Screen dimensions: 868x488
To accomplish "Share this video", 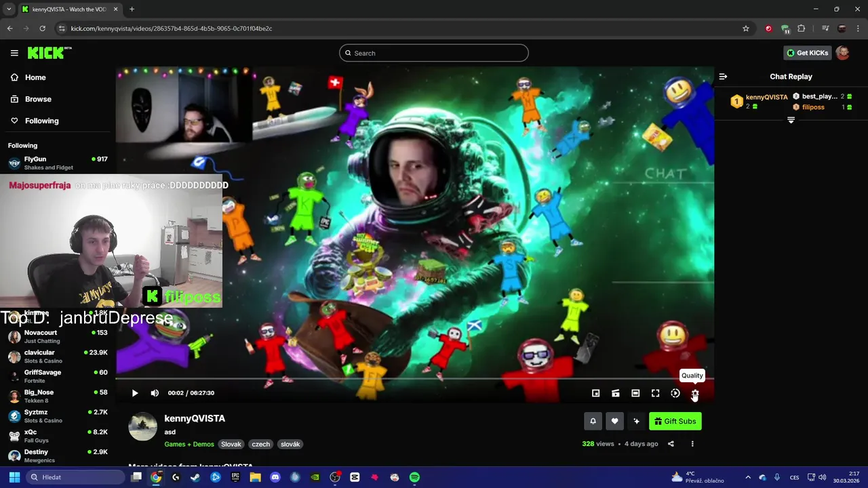I will (671, 444).
